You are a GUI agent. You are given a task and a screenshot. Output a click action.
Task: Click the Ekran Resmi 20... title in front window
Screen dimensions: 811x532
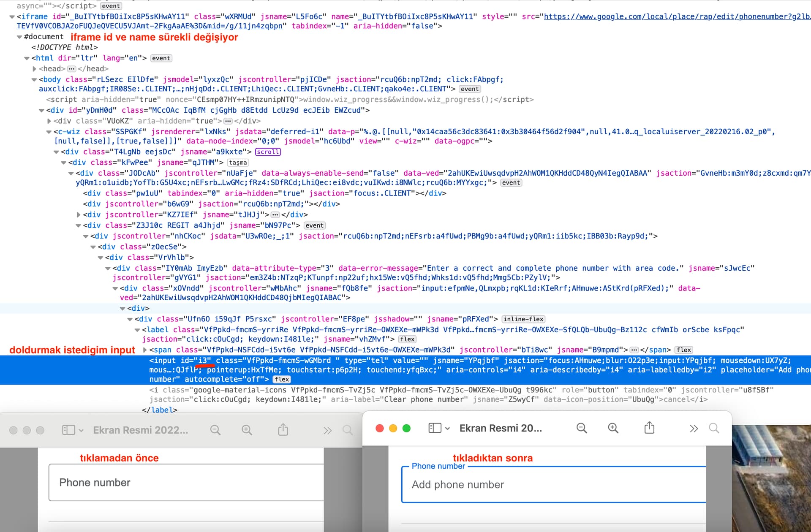[x=501, y=428]
